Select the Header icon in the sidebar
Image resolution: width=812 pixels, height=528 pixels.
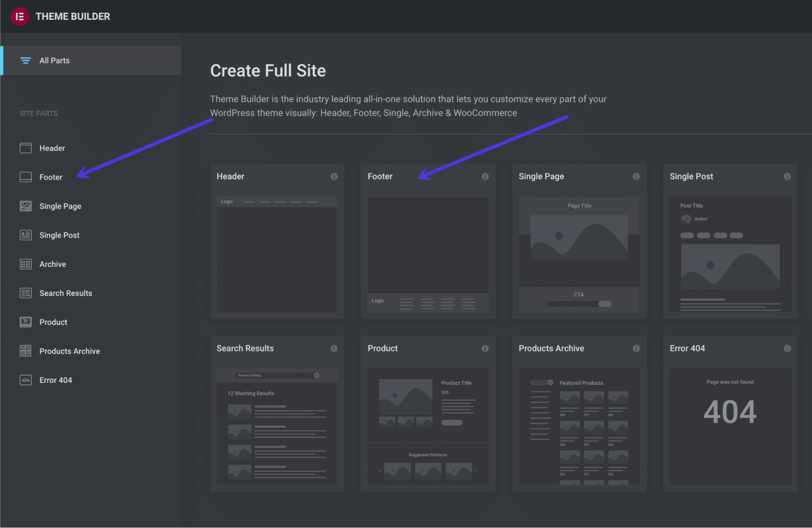[25, 148]
